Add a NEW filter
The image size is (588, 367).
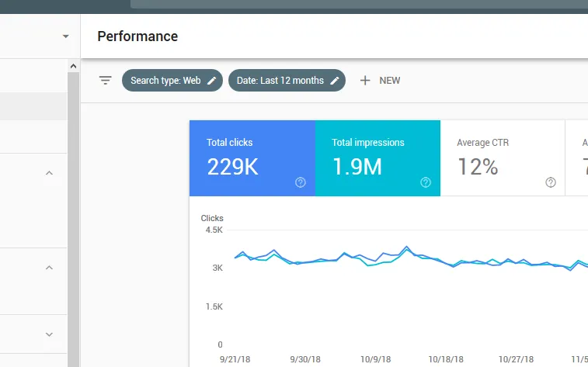(380, 80)
